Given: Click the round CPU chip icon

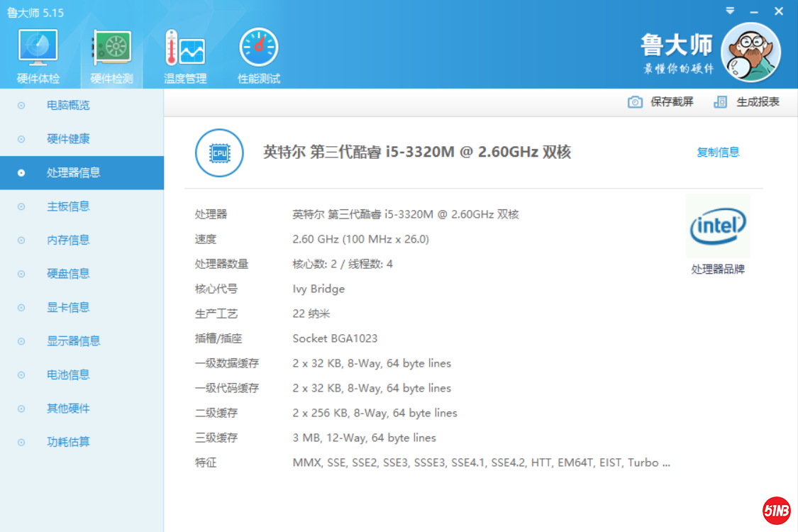Looking at the screenshot, I should click(219, 153).
